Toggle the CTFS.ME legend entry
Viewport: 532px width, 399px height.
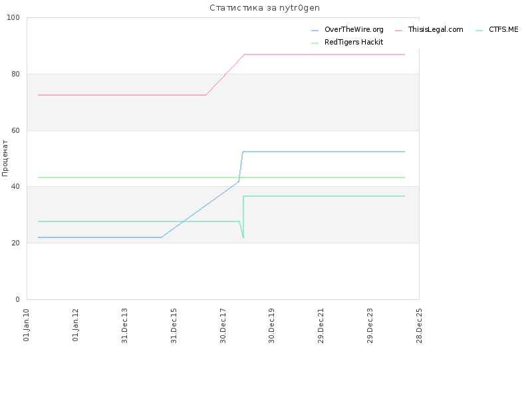[x=497, y=29]
